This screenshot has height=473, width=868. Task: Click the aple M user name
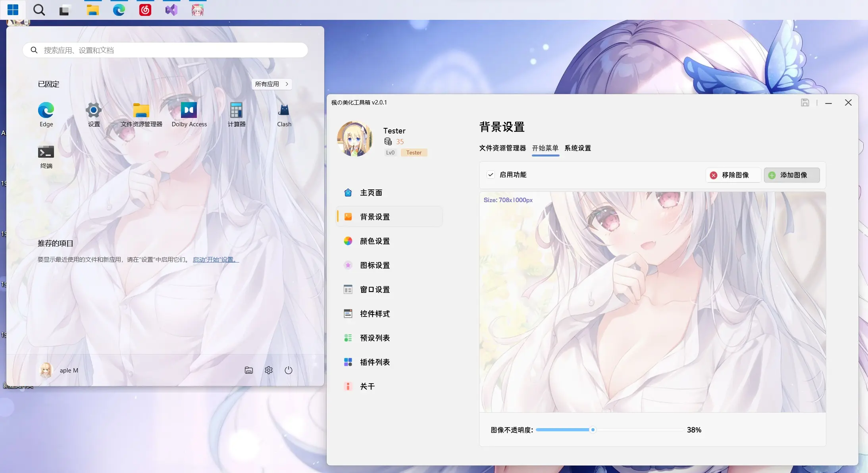click(x=69, y=370)
